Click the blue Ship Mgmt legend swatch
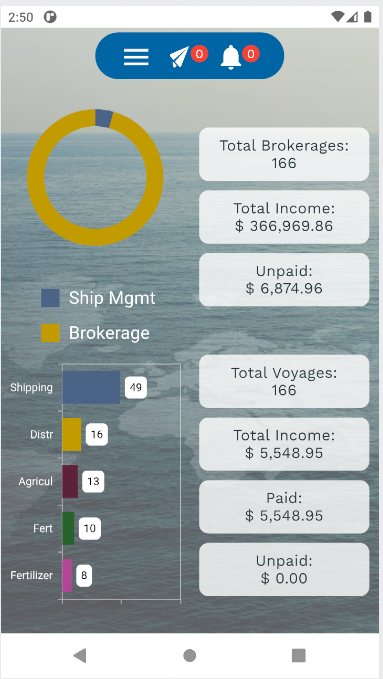 [x=50, y=298]
